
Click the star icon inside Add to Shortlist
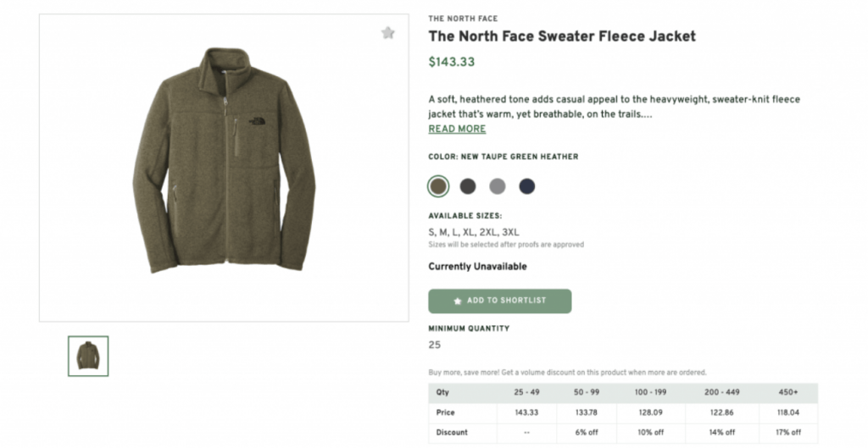click(458, 301)
